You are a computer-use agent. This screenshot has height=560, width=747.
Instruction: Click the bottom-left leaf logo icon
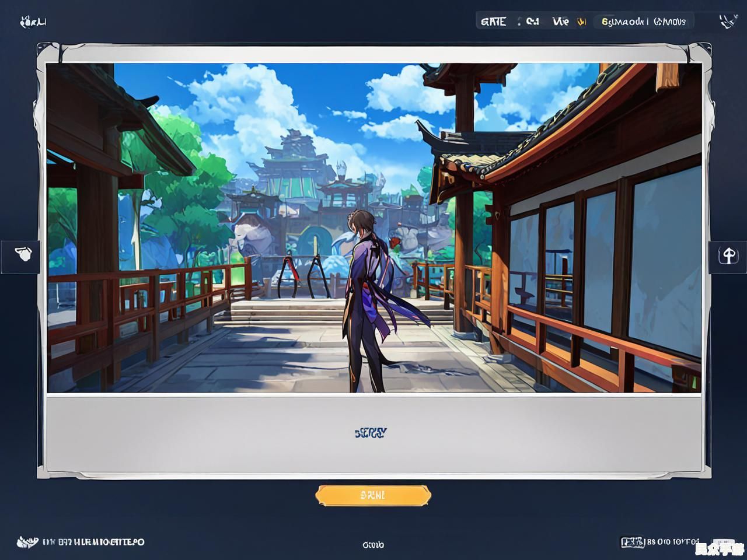click(x=27, y=542)
